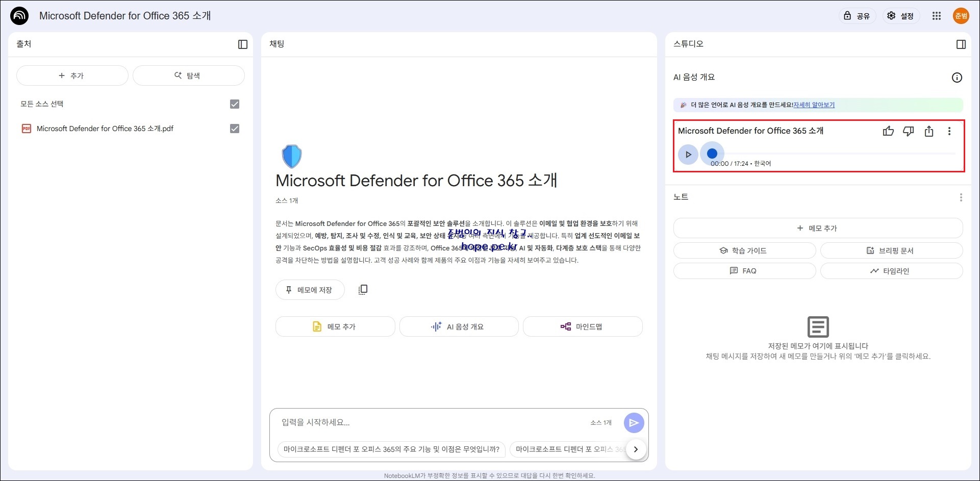Click the empty notes document icon
980x481 pixels.
pyautogui.click(x=818, y=327)
